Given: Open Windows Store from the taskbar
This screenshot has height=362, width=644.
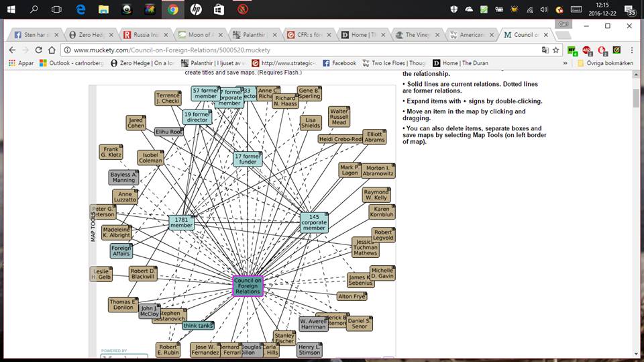Looking at the screenshot, I should pos(219,9).
